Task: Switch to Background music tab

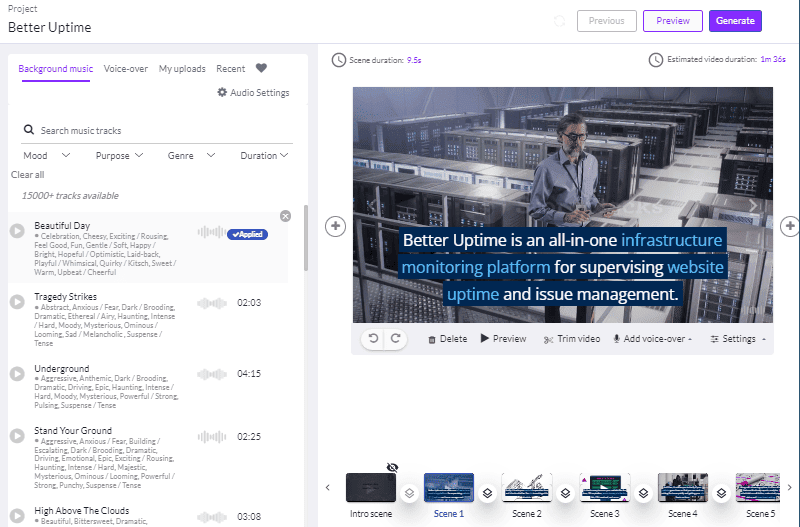Action: coord(56,68)
